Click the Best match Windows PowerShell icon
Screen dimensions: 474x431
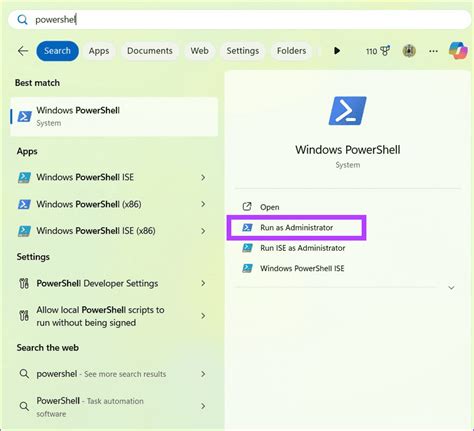(24, 116)
